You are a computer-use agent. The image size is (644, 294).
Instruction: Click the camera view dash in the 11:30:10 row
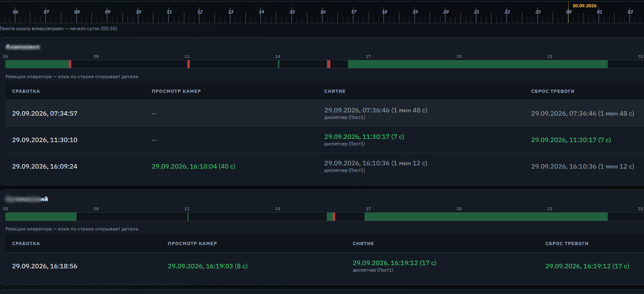click(154, 140)
